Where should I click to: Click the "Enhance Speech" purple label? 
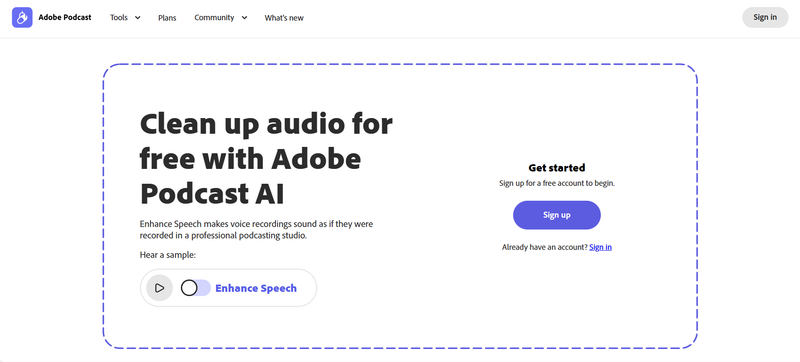(x=256, y=288)
